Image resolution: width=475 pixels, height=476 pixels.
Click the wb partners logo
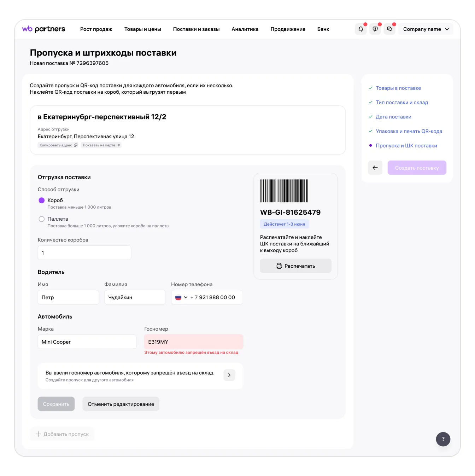[43, 29]
